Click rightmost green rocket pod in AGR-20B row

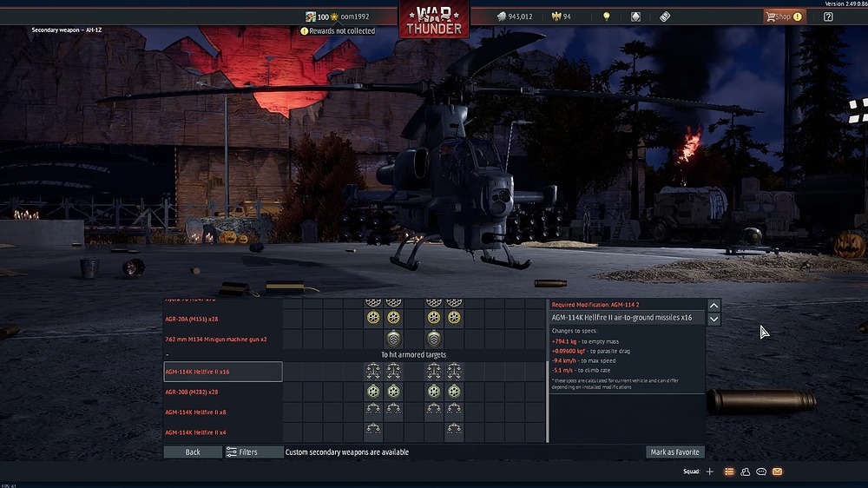(454, 392)
